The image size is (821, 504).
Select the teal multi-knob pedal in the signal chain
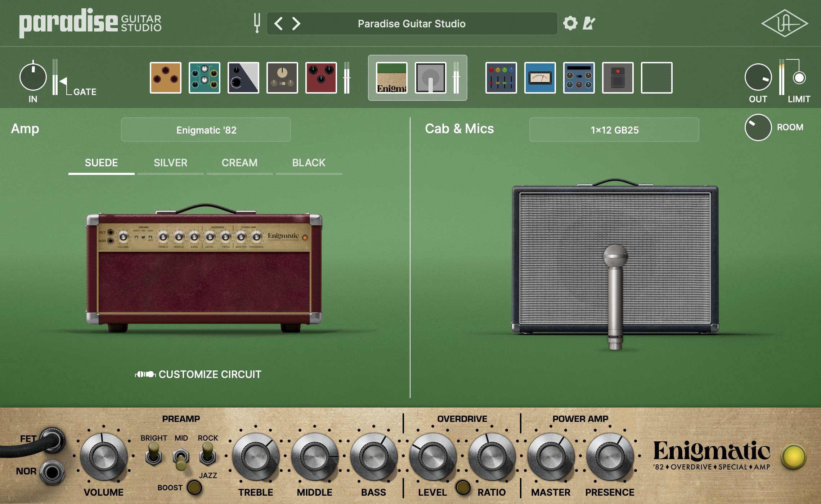[204, 77]
